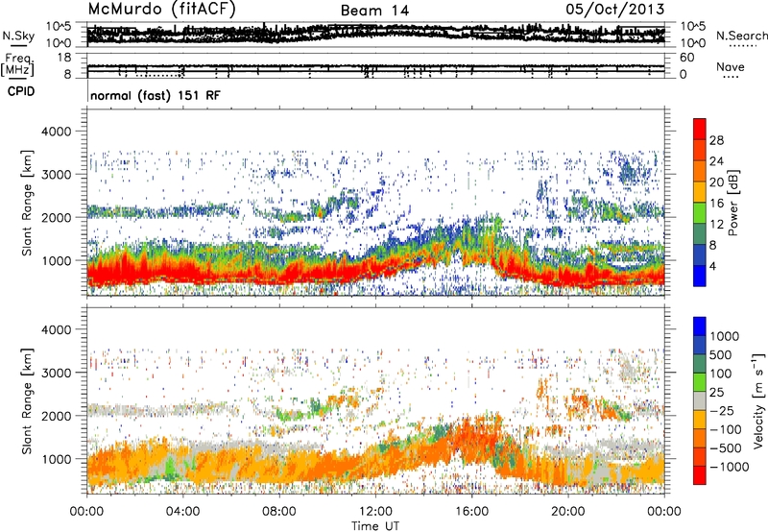Click the 'McMurdo (fitACF)' title text

(161, 10)
